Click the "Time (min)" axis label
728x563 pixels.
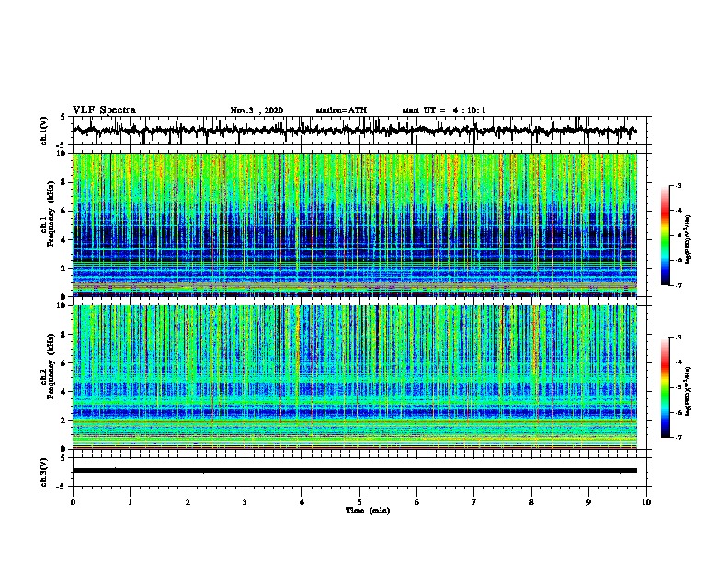coord(368,511)
